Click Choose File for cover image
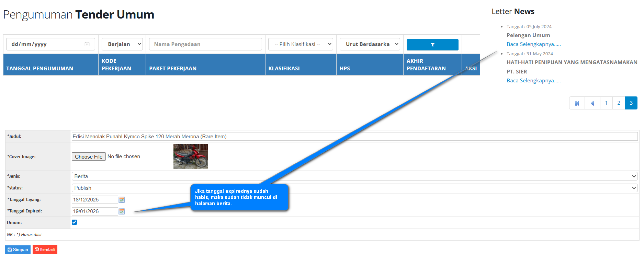This screenshot has height=256, width=644. click(x=89, y=157)
